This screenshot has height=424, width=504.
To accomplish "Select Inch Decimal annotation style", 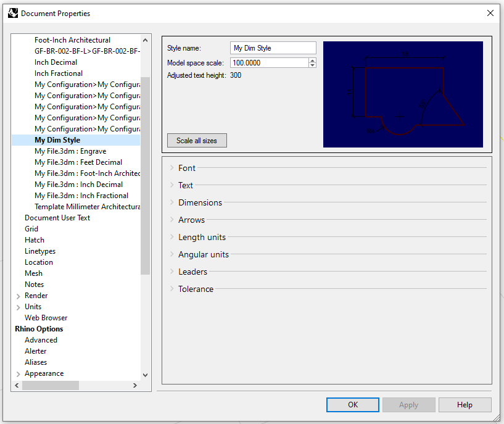I will (x=56, y=62).
